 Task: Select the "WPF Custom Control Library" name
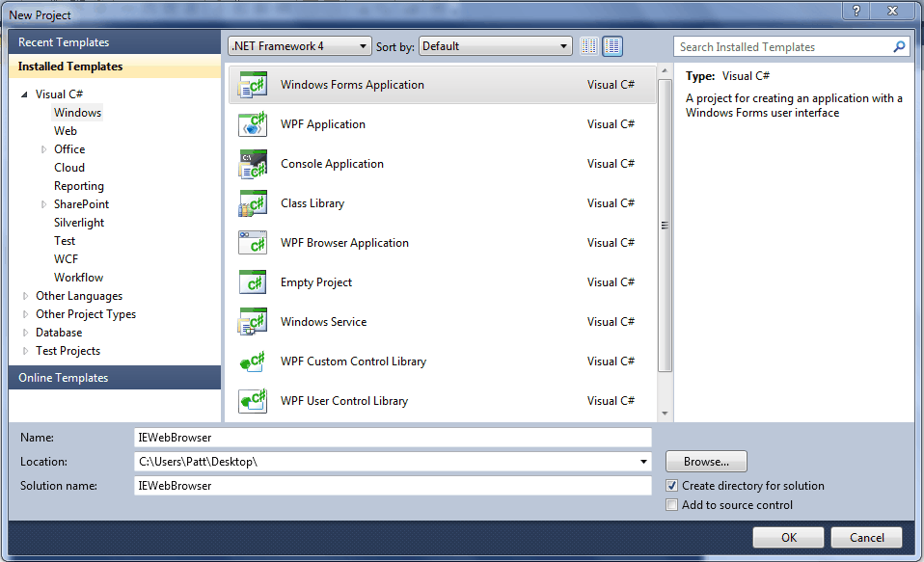point(354,361)
